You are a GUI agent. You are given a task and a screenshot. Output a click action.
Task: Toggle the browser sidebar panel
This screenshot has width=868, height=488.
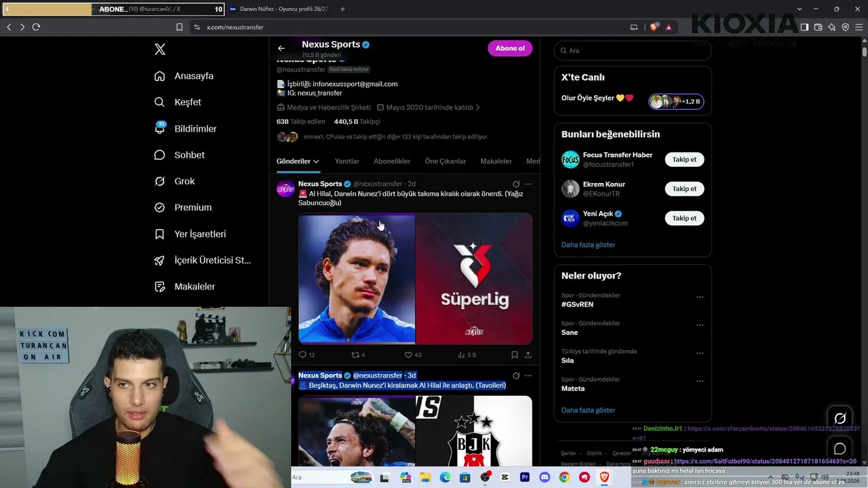tap(804, 27)
